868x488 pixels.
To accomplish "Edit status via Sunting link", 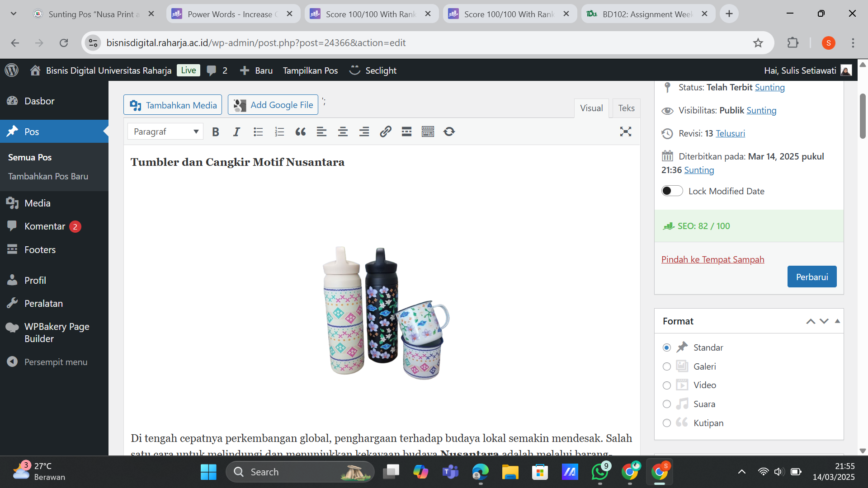I will click(769, 88).
